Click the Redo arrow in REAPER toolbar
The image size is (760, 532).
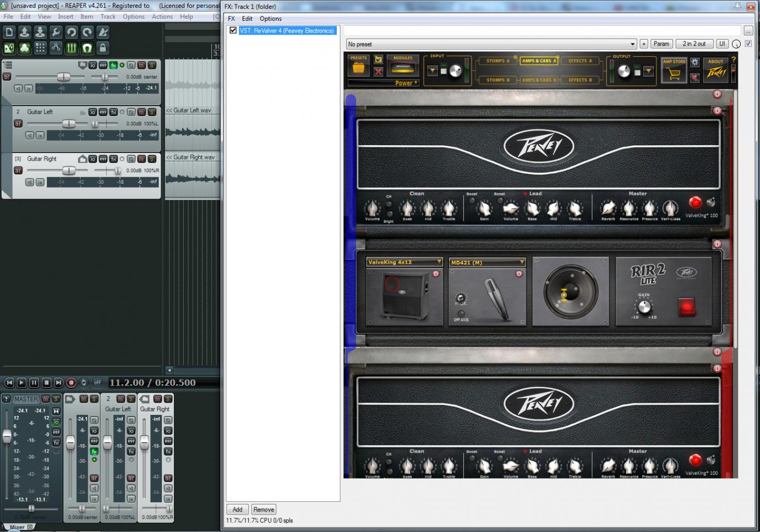tap(87, 32)
